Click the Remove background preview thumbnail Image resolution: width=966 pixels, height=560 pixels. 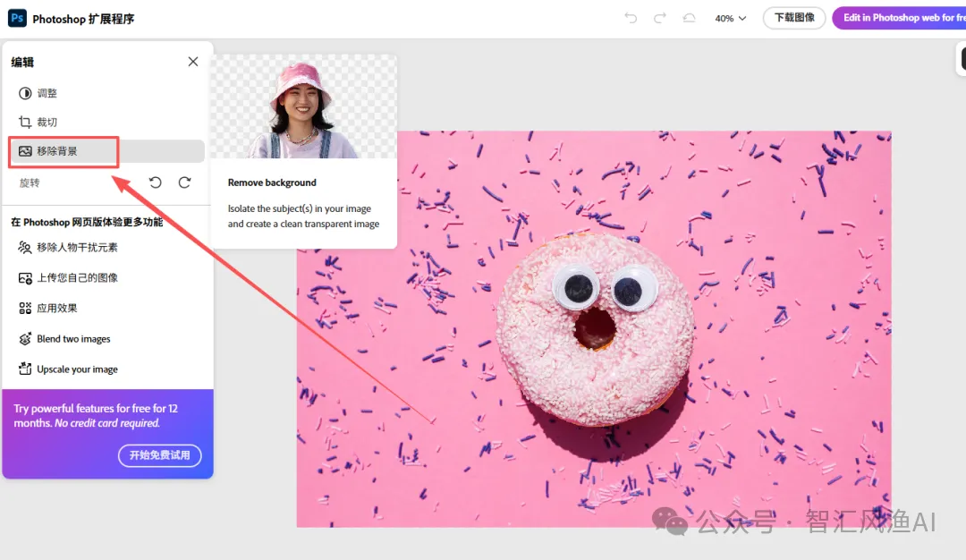click(304, 106)
